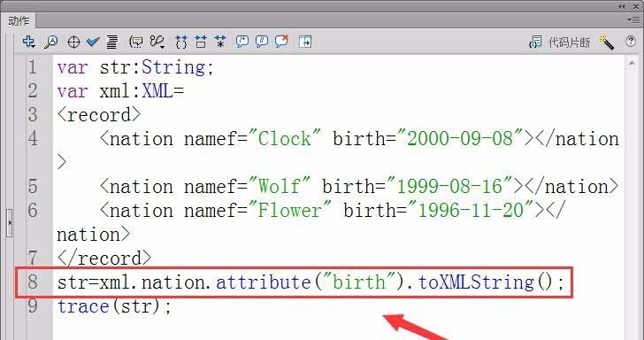Apply line comment icon
The width and height of the screenshot is (644, 340).
(x=262, y=41)
